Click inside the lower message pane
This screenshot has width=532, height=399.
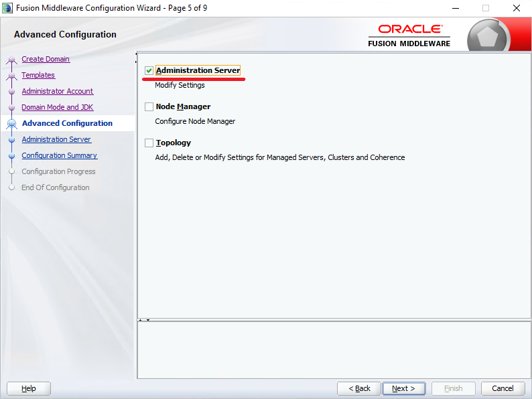click(334, 350)
